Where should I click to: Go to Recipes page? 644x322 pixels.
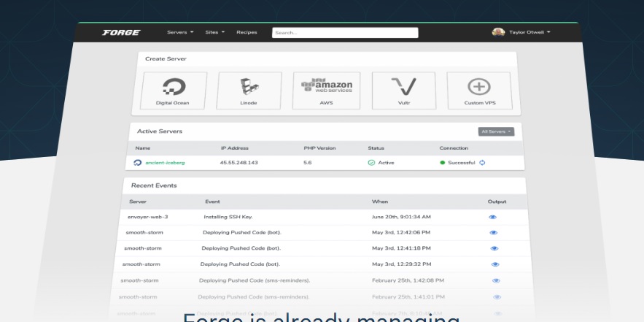(247, 32)
